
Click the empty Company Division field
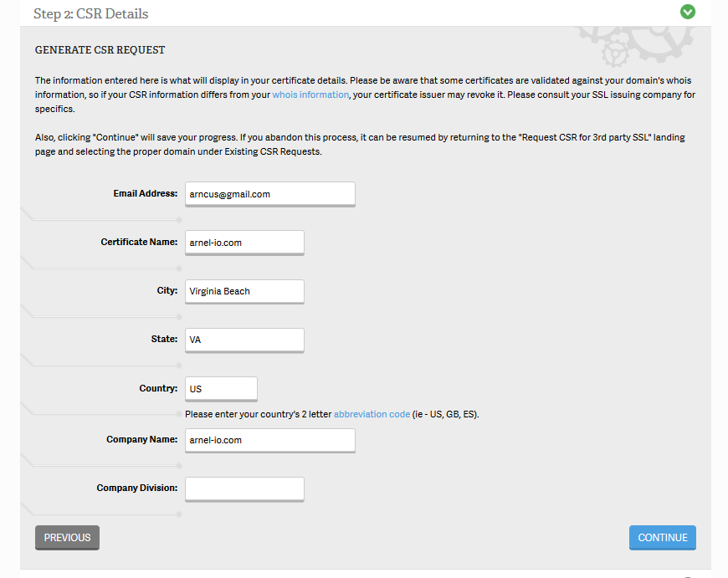(x=244, y=488)
